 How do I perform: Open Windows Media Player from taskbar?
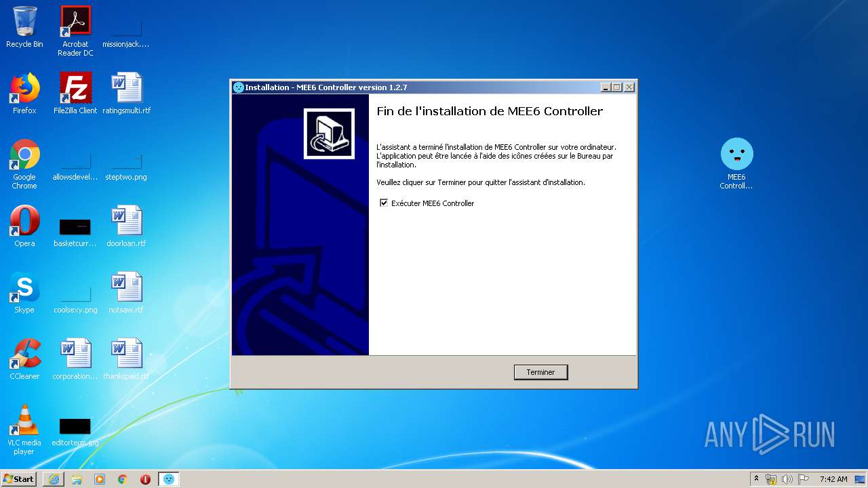click(x=100, y=479)
